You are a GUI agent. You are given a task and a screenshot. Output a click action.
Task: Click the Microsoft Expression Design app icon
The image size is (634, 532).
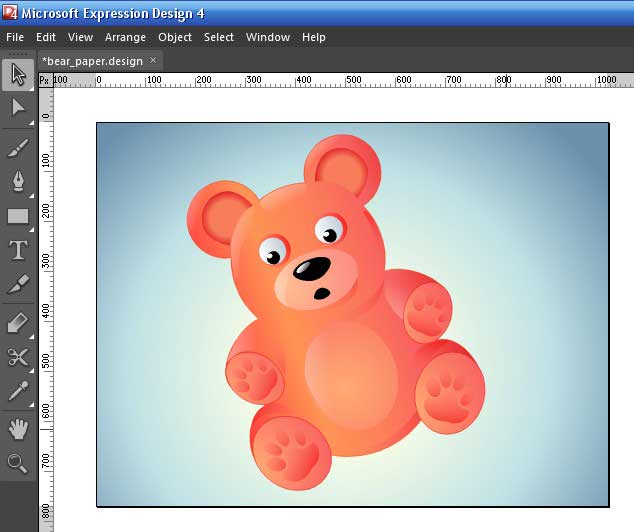(9, 13)
